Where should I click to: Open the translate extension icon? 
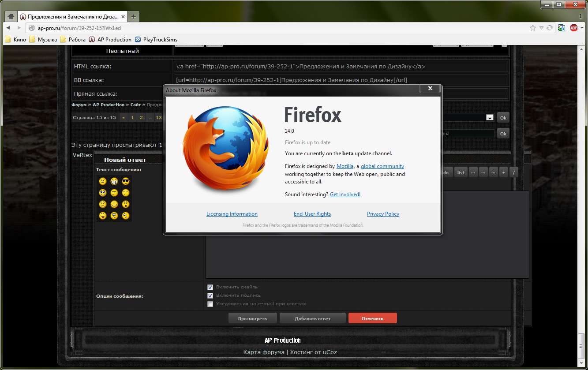click(x=562, y=28)
